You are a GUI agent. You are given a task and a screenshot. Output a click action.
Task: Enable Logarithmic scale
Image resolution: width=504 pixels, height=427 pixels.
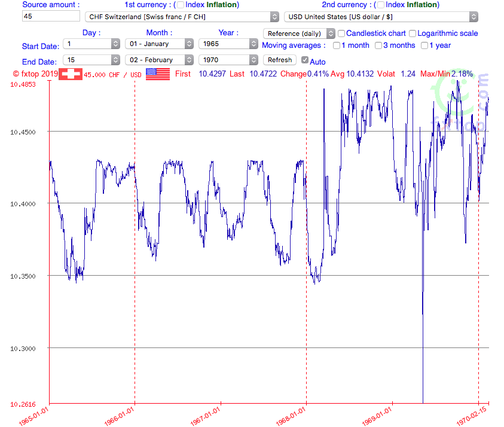(412, 32)
